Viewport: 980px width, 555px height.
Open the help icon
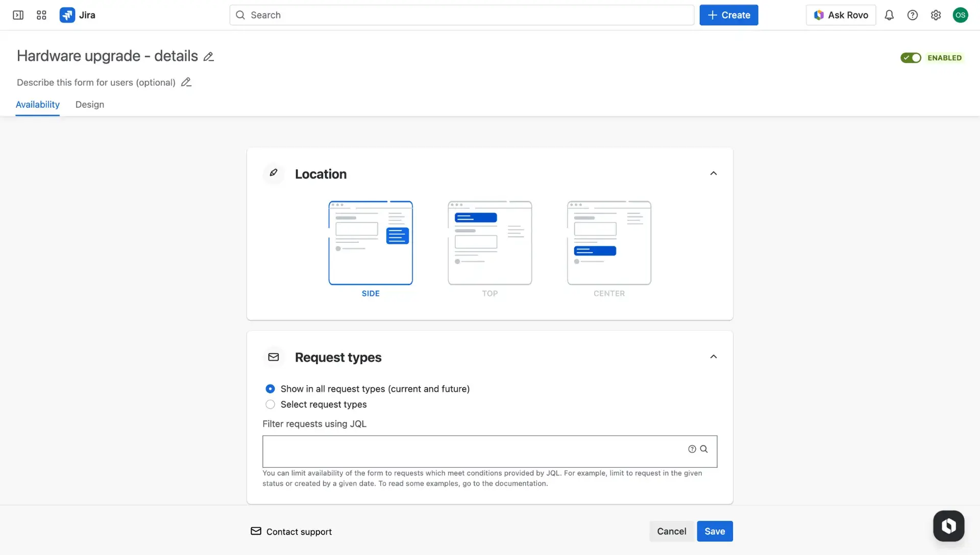click(913, 15)
